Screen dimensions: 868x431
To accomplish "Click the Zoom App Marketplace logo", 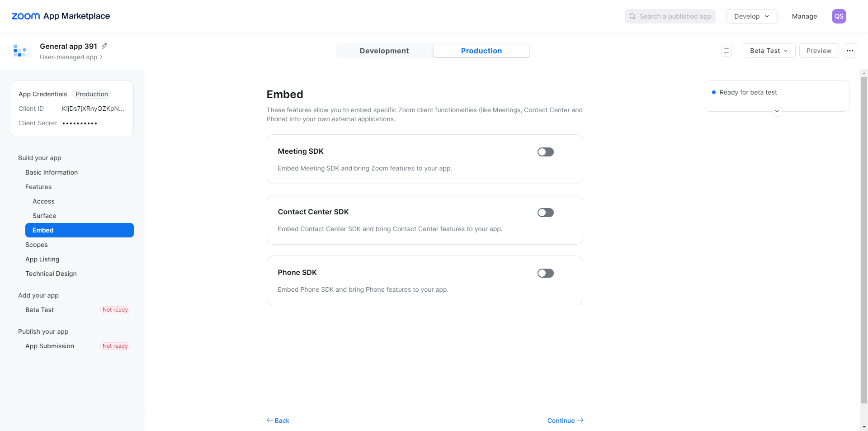I will pyautogui.click(x=61, y=16).
